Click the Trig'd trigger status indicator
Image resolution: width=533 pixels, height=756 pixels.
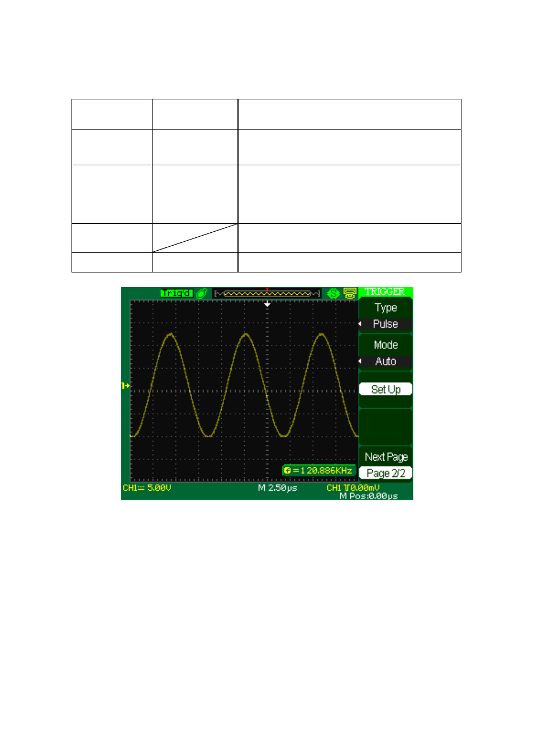point(177,293)
